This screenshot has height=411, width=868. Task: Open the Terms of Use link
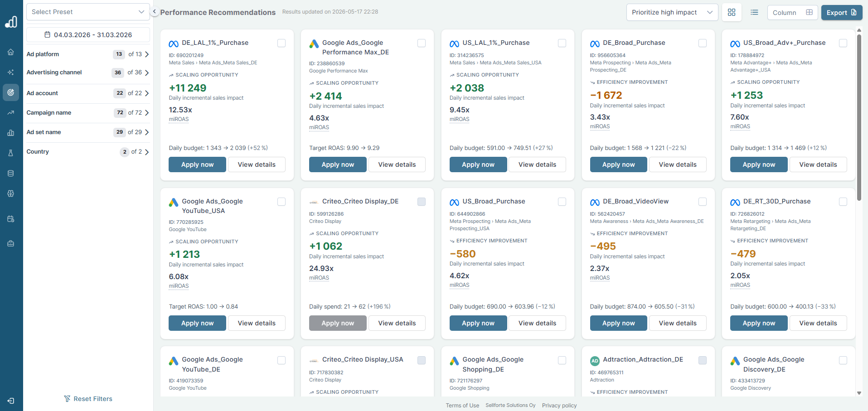click(462, 406)
